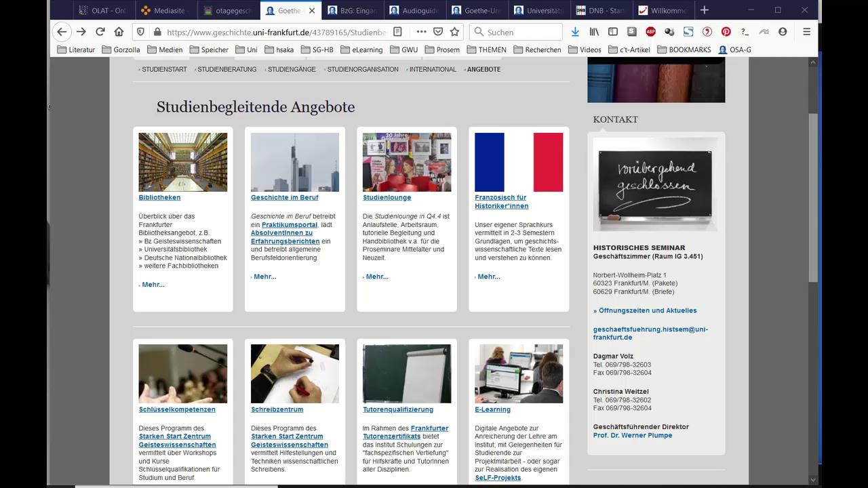Open a new browser tab
The image size is (868, 488).
pos(704,10)
